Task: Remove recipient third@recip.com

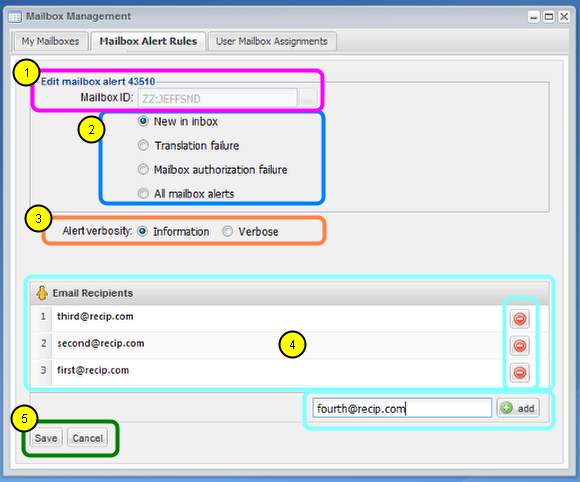Action: coord(520,318)
